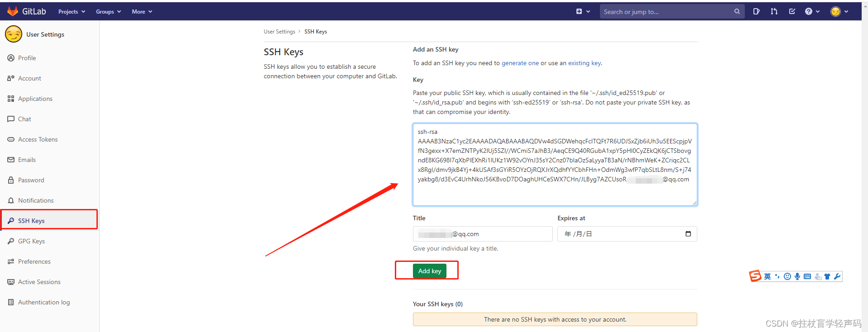Click the Password lock icon
This screenshot has height=332, width=868.
tap(11, 180)
